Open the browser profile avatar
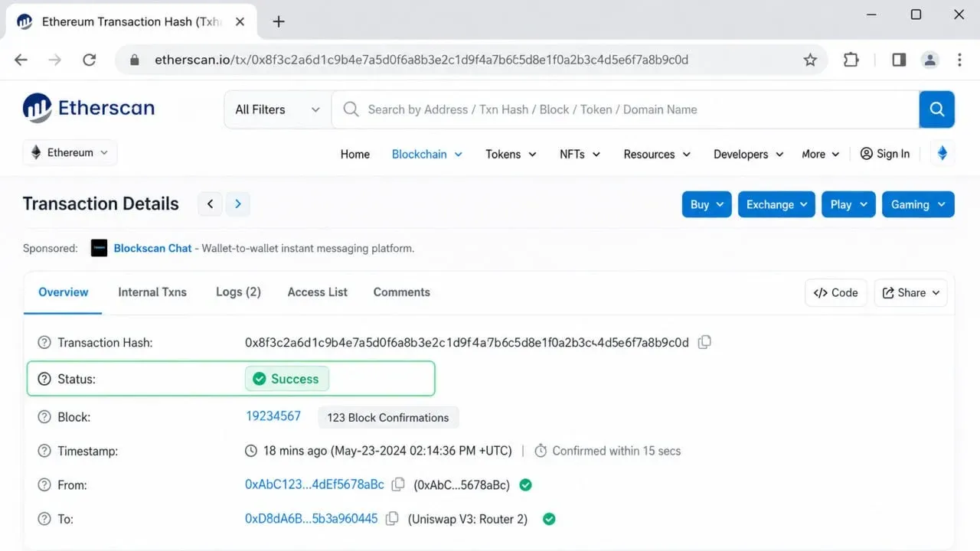The image size is (980, 551). [929, 60]
